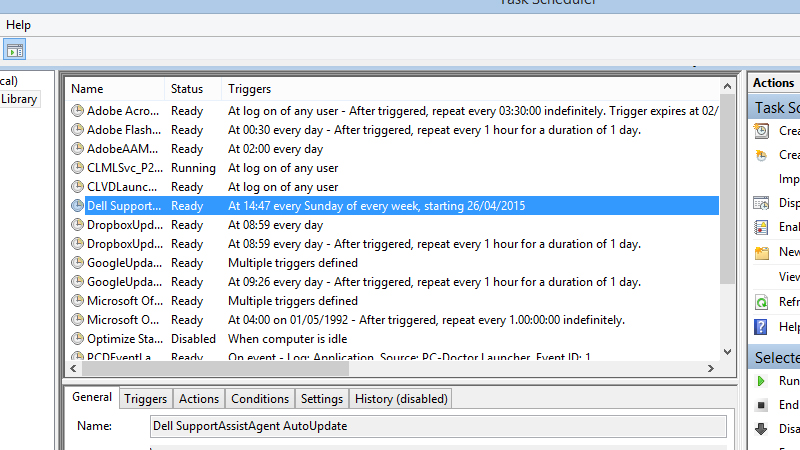Image resolution: width=800 pixels, height=450 pixels.
Task: Open the History (disabled) tab
Action: pyautogui.click(x=401, y=398)
